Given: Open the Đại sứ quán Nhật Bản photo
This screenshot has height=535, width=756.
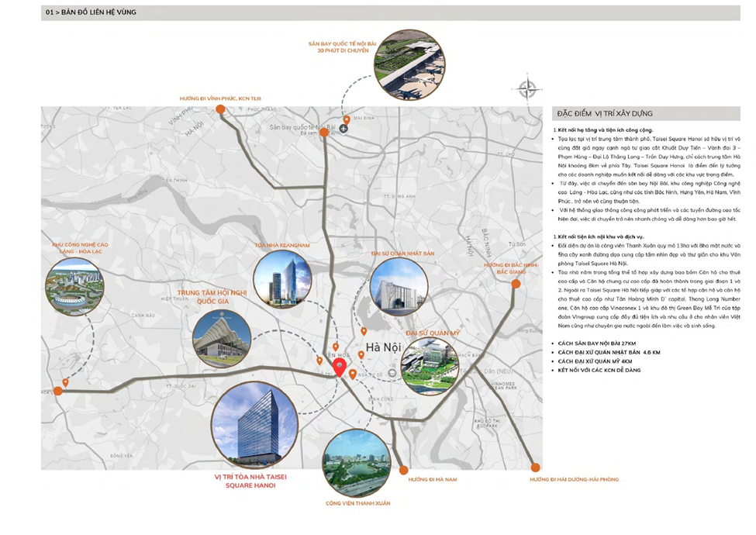Looking at the screenshot, I should (399, 286).
